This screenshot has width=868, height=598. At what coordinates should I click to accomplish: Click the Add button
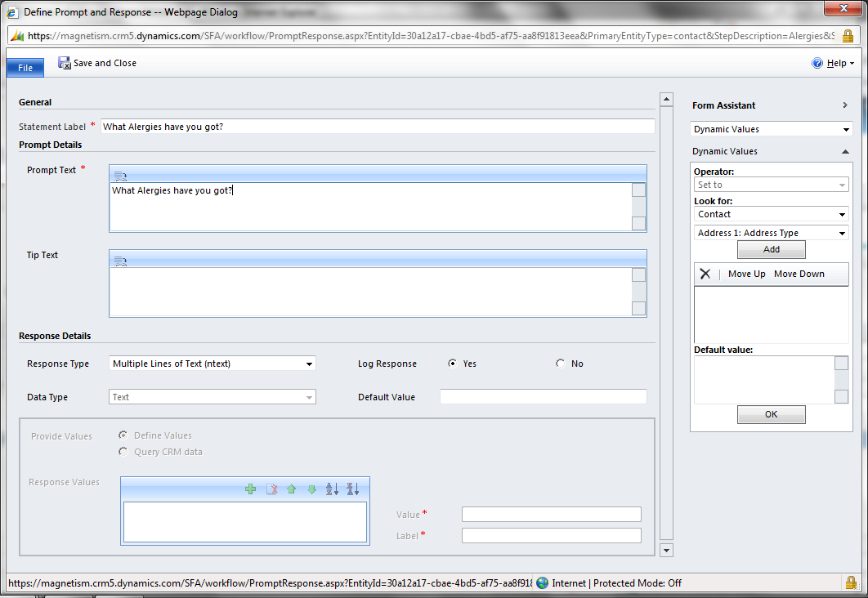(771, 249)
